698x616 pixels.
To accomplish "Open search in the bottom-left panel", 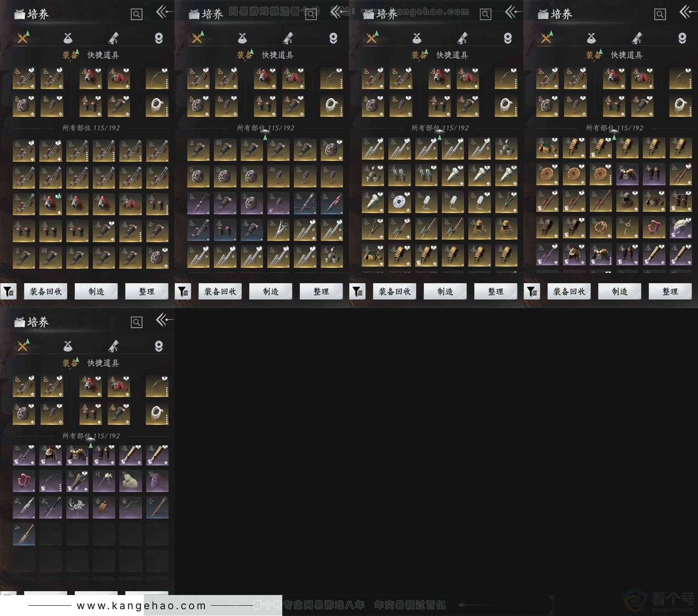I will 136,323.
